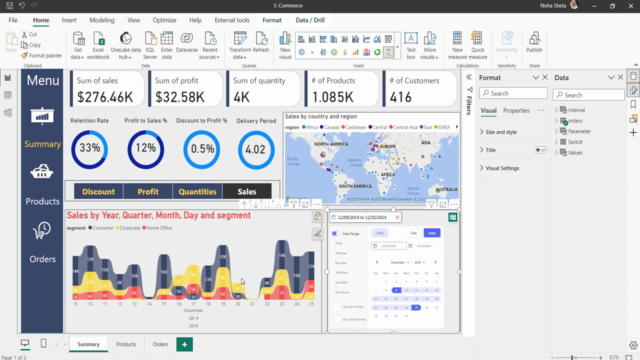
Task: Click focus mode icon above the date slicer
Action: 443,204
